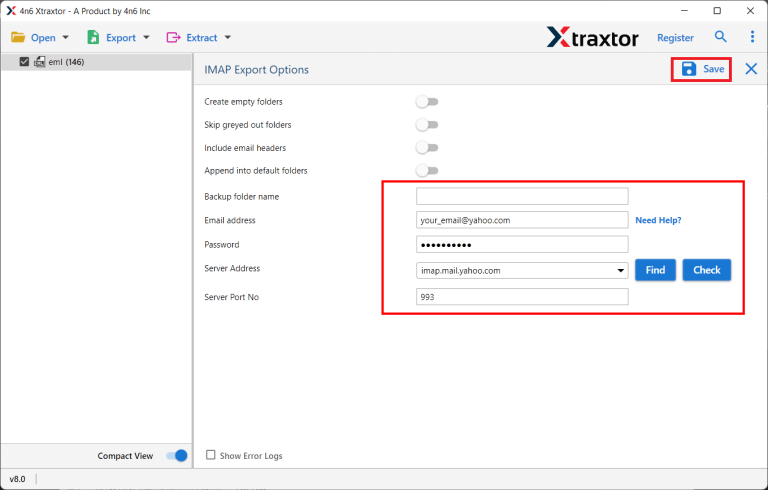Click the Register link
The image size is (768, 490).
tap(675, 38)
